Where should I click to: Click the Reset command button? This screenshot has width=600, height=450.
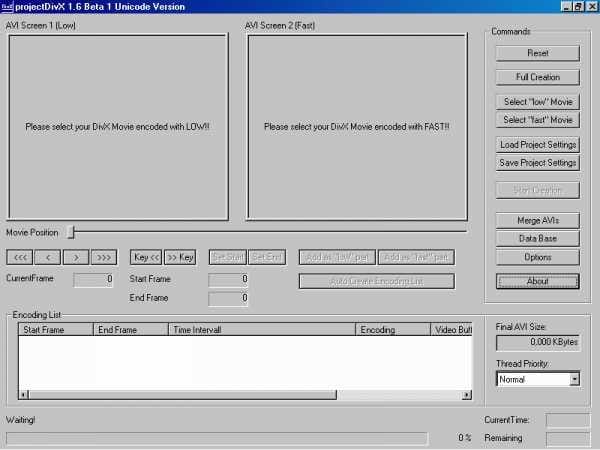[538, 53]
